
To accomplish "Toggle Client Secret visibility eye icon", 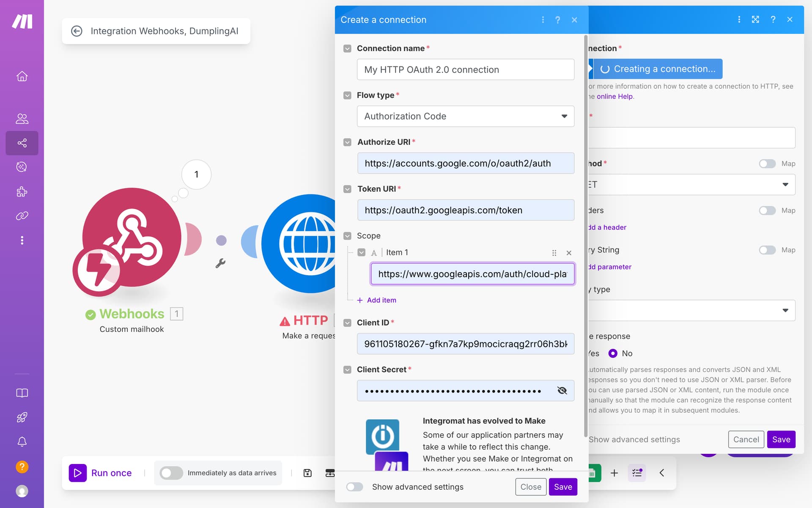I will tap(562, 390).
